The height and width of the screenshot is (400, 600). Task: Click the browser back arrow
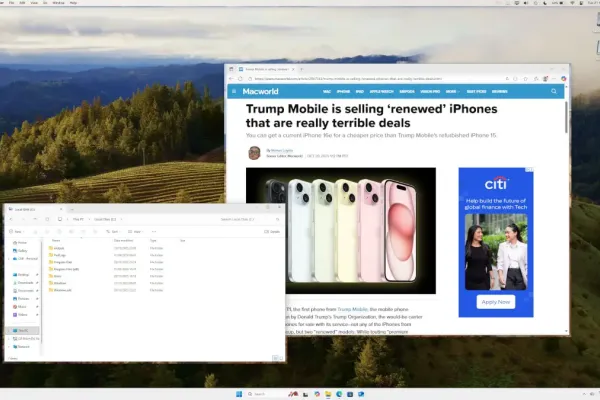231,79
